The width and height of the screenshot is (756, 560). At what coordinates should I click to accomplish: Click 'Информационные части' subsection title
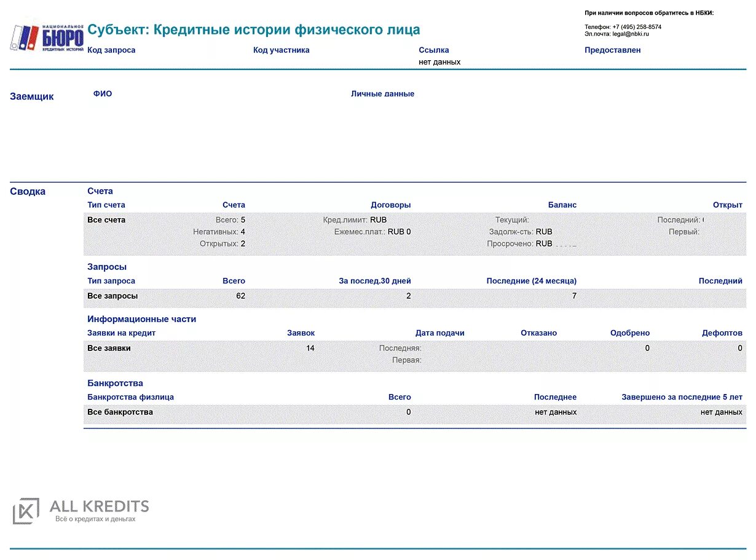click(x=142, y=320)
